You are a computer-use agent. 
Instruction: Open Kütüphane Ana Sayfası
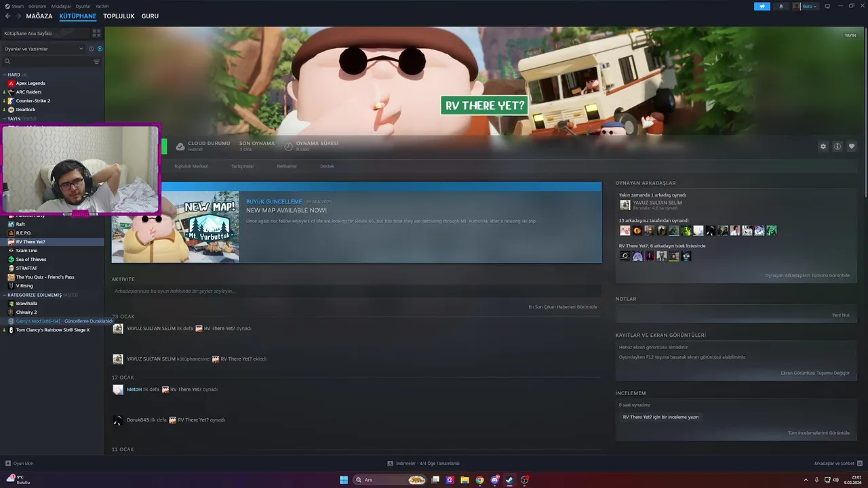[x=45, y=33]
